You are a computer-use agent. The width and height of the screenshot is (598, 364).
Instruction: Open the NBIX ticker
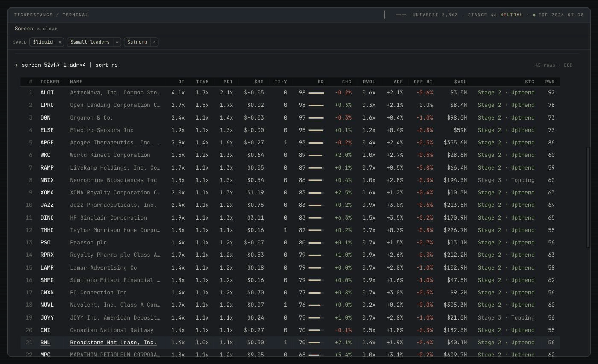tap(47, 180)
